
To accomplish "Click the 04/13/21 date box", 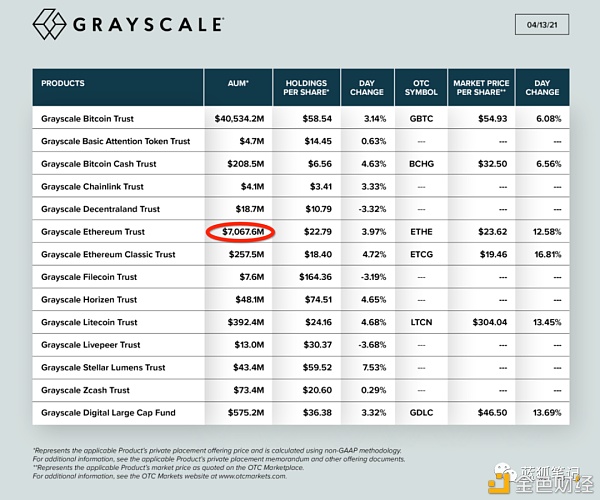I will 542,25.
